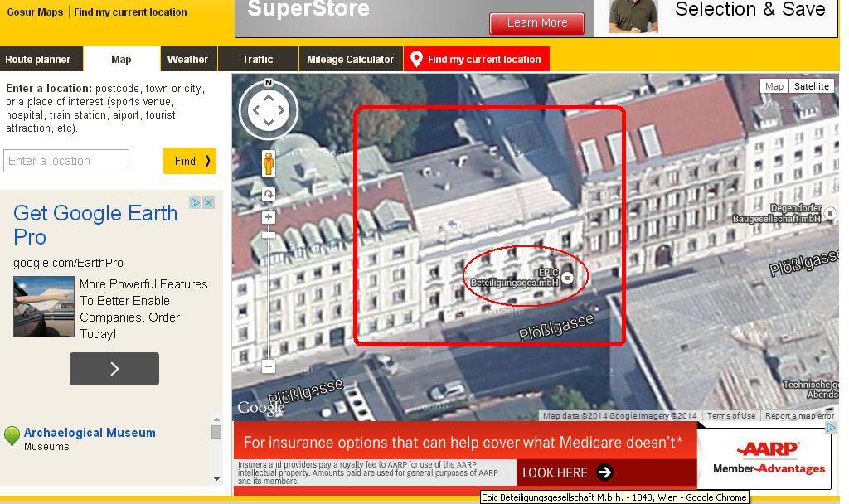Click the red location pin icon
This screenshot has width=849, height=504.
click(416, 59)
